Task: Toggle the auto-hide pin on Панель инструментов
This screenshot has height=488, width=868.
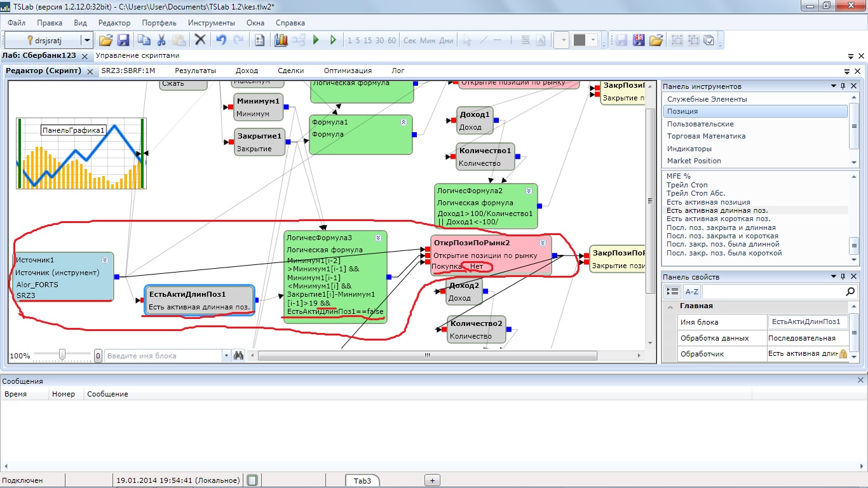Action: pos(843,86)
